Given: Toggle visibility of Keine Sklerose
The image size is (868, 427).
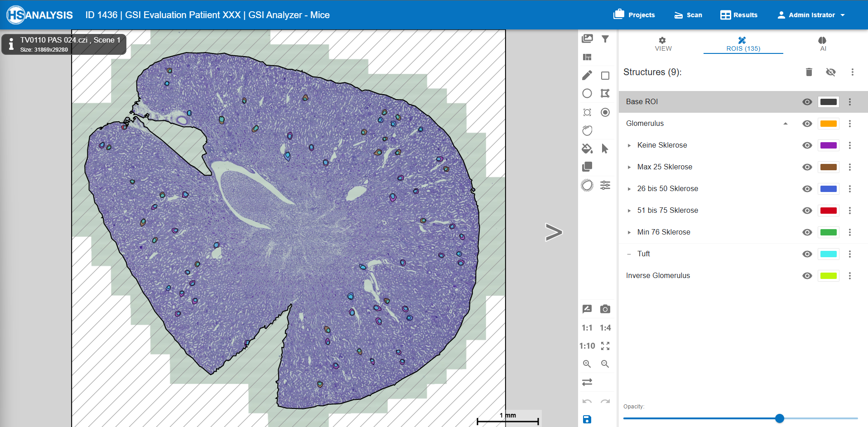Looking at the screenshot, I should pyautogui.click(x=807, y=145).
